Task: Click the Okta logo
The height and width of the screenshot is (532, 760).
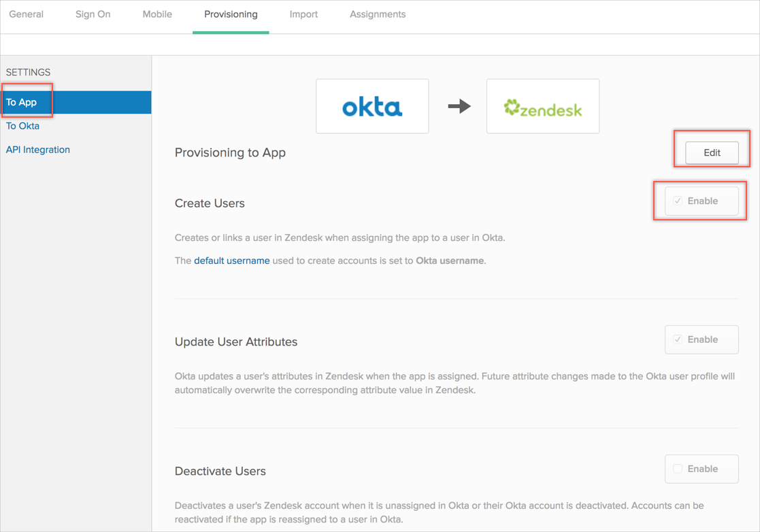Action: coord(372,107)
